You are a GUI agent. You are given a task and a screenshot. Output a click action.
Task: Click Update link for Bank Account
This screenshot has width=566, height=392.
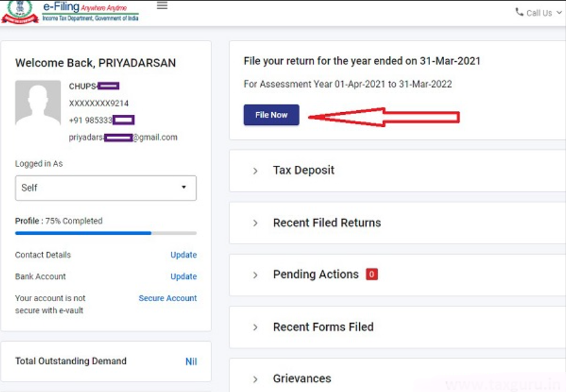point(183,277)
